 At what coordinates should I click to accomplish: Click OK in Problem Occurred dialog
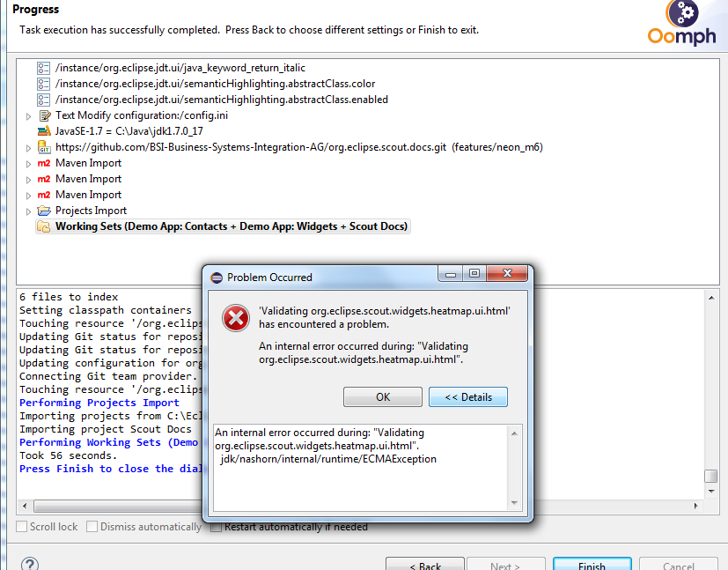(x=383, y=397)
